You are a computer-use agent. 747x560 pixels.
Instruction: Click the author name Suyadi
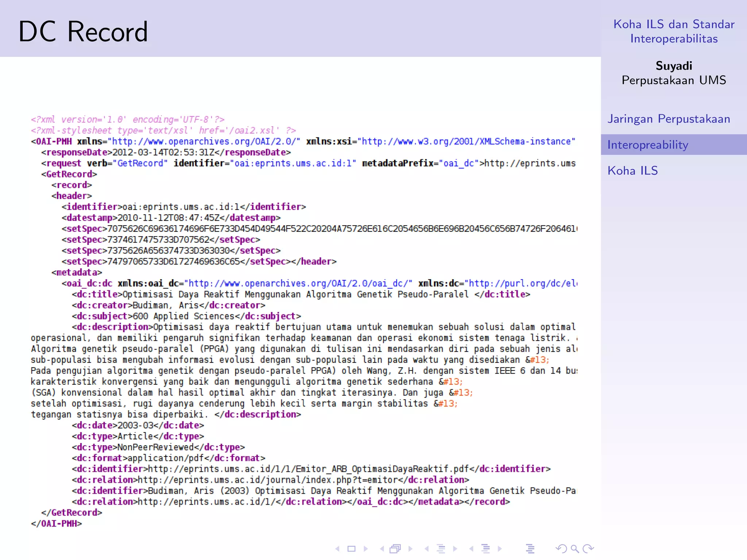674,66
